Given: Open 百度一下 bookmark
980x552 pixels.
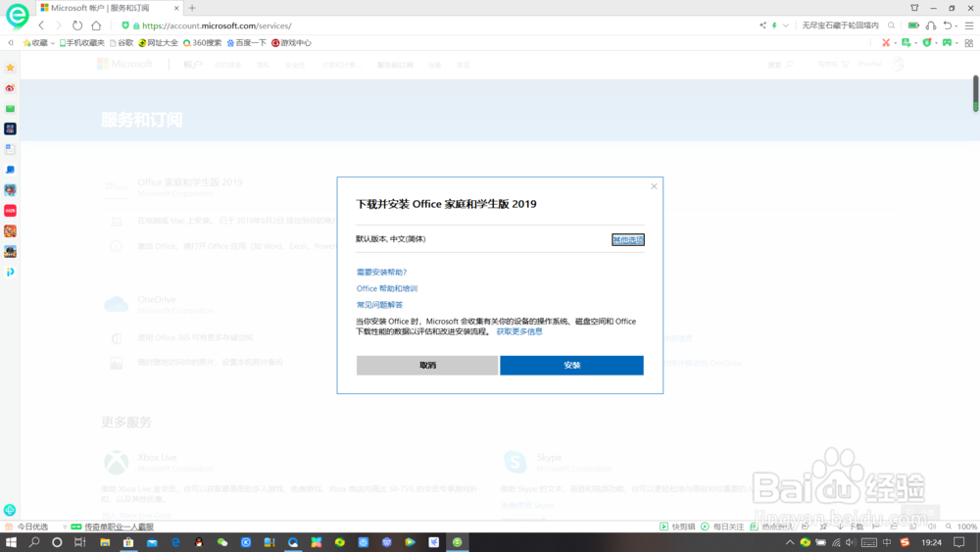Looking at the screenshot, I should tap(246, 42).
